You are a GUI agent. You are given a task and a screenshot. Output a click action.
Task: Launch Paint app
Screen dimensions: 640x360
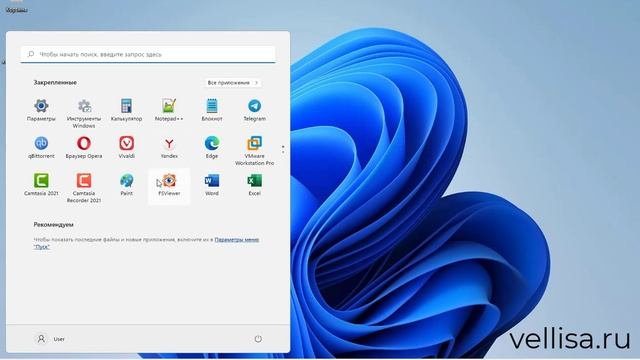[x=127, y=184]
